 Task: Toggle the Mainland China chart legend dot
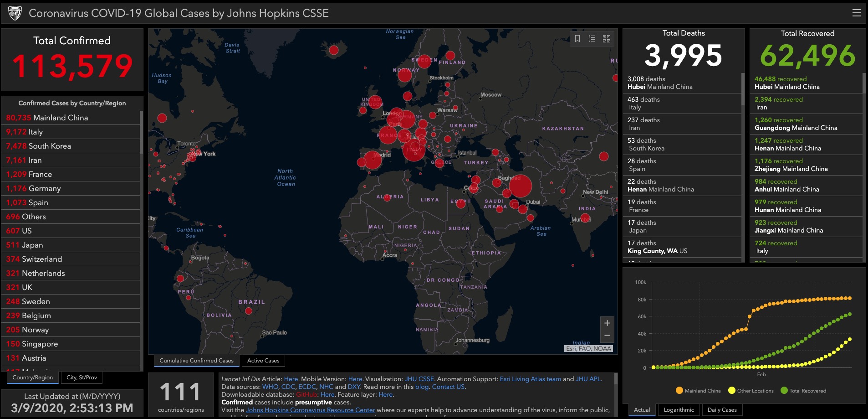pos(679,390)
